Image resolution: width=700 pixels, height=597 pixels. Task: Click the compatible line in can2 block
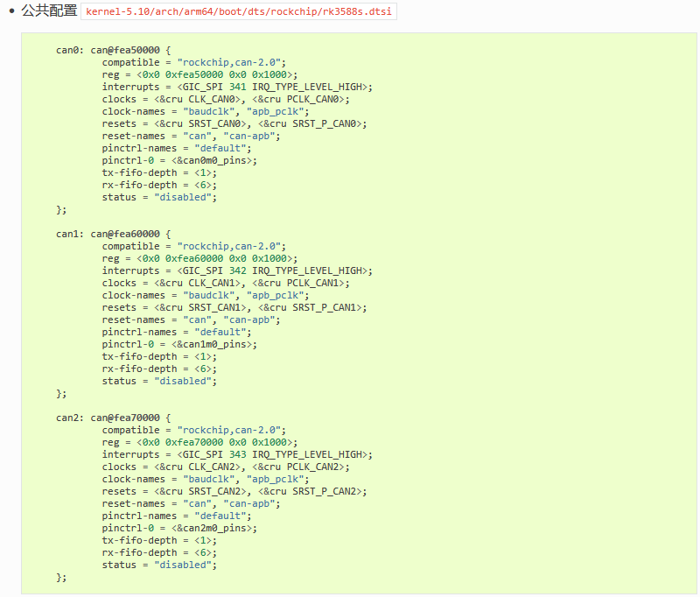click(x=193, y=431)
